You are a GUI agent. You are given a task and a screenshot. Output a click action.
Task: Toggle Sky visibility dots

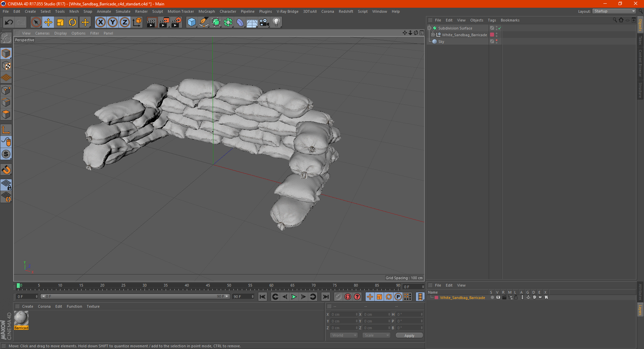pyautogui.click(x=496, y=42)
